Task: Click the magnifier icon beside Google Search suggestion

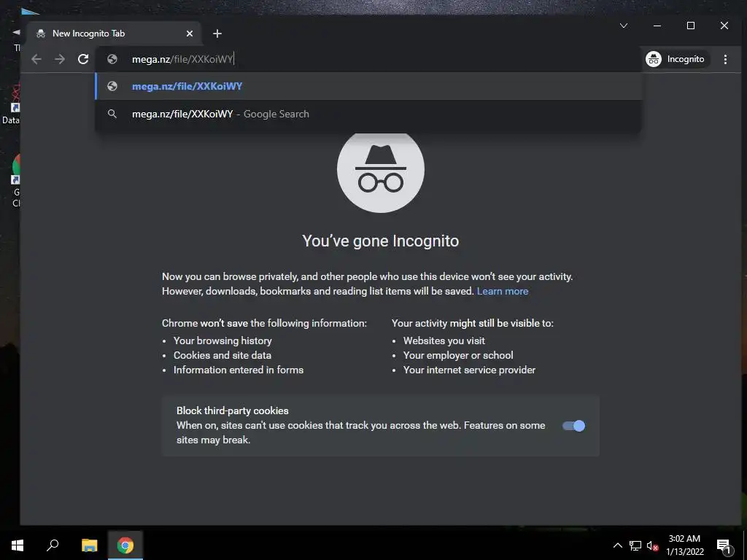Action: pyautogui.click(x=112, y=114)
